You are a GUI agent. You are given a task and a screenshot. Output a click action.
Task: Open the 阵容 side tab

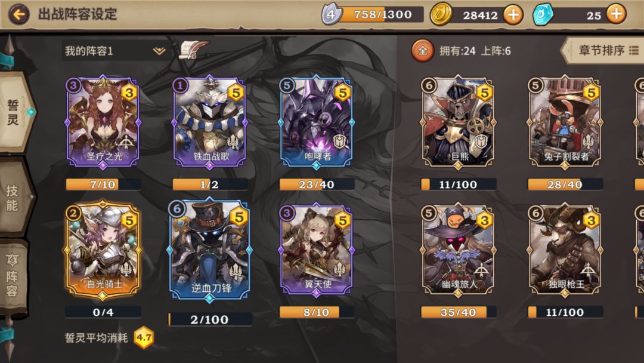point(13,276)
